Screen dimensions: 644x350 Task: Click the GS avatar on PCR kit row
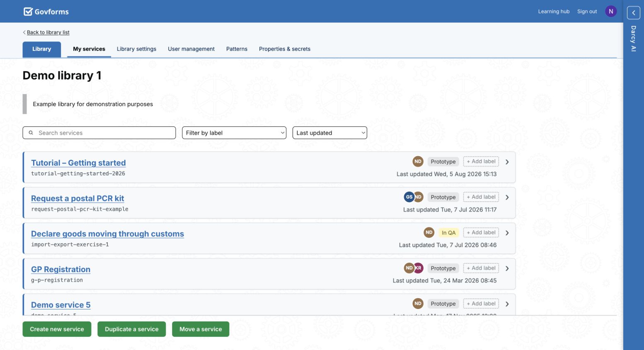tap(409, 197)
